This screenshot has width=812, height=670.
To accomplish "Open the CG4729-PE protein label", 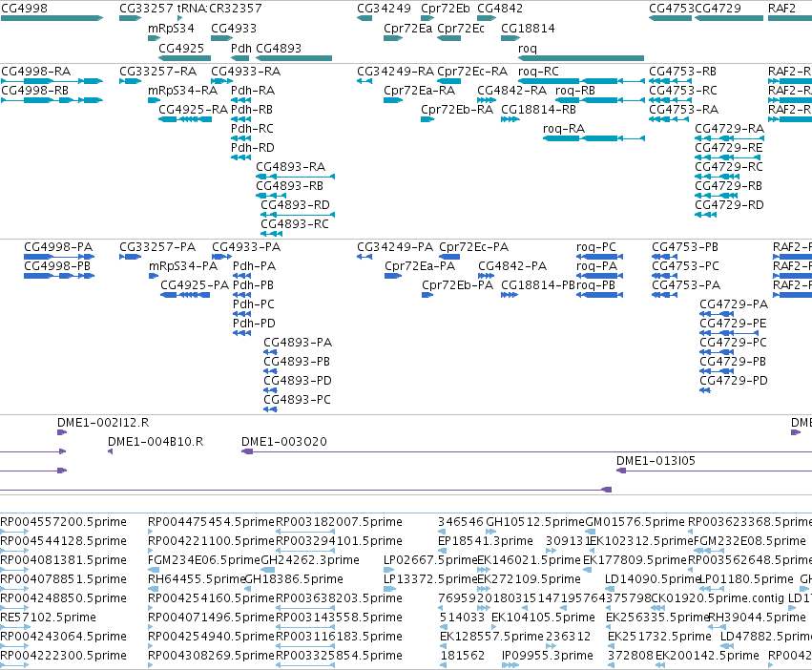I will (x=733, y=324).
